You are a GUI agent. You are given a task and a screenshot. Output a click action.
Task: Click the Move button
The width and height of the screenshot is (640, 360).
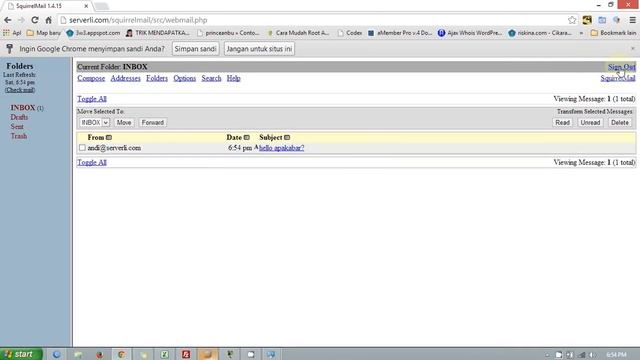click(124, 122)
